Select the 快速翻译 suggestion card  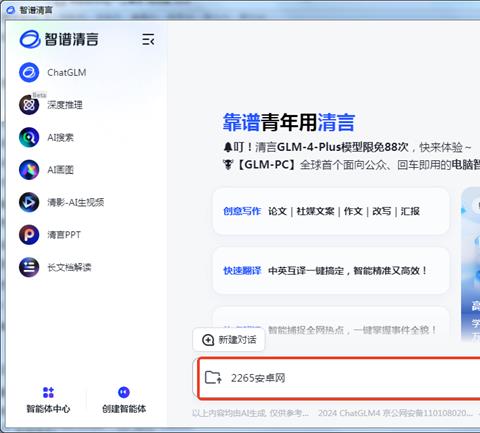click(x=331, y=271)
